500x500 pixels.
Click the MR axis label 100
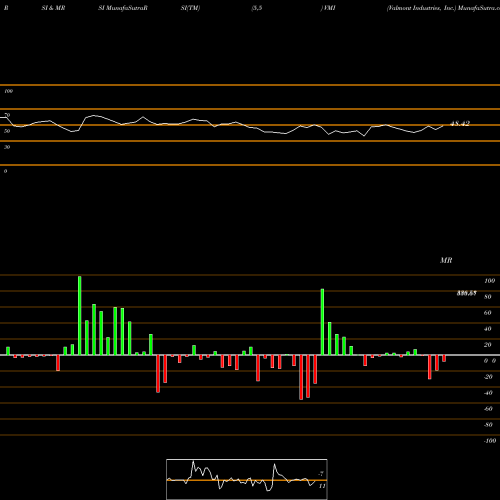pos(489,281)
